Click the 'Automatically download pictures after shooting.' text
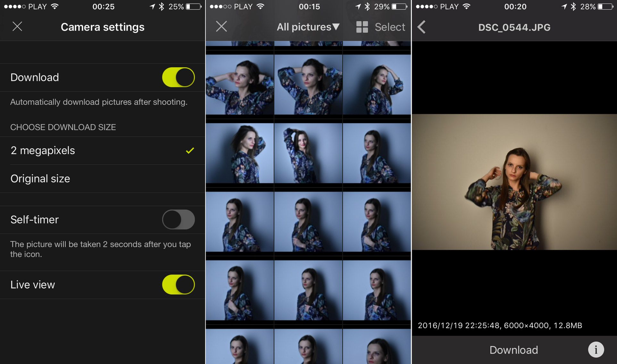The width and height of the screenshot is (617, 364). point(99,102)
